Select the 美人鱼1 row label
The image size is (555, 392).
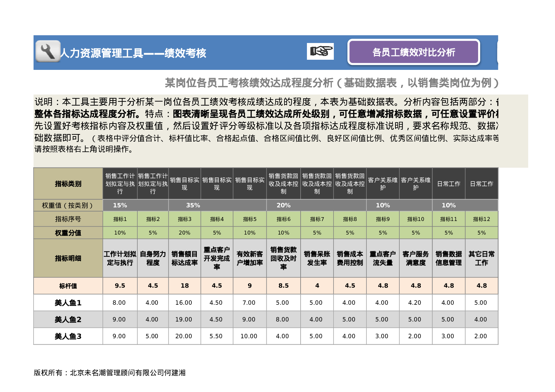(x=68, y=303)
